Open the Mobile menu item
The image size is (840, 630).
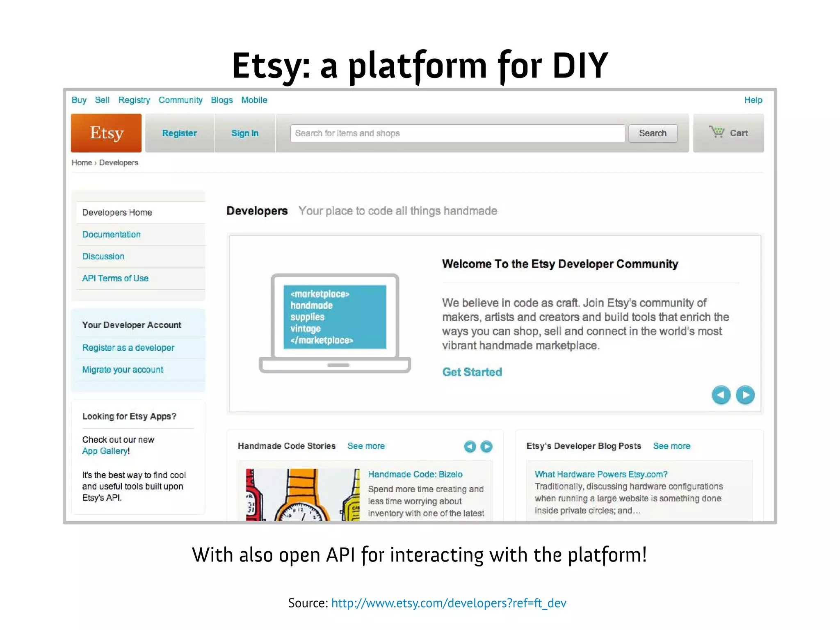tap(254, 100)
